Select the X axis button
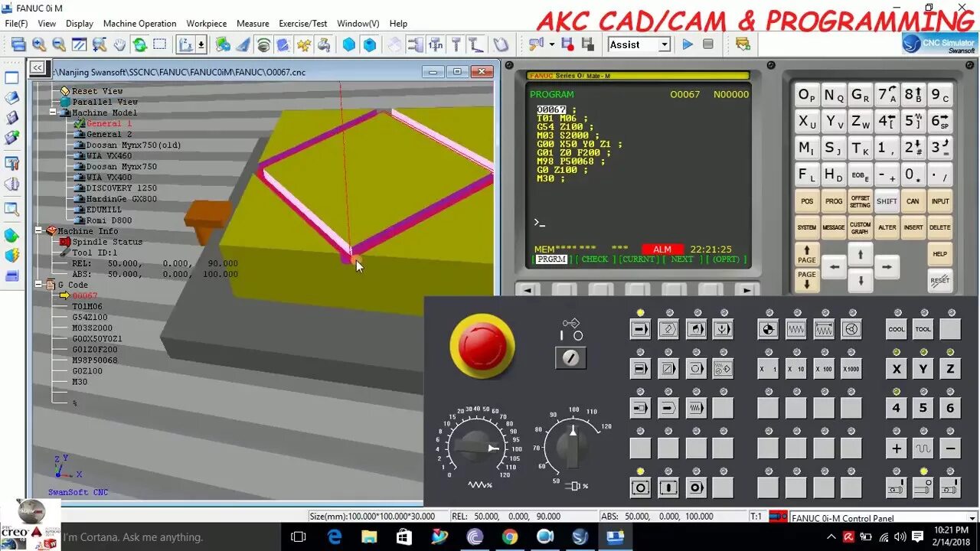The height and width of the screenshot is (551, 980). tap(897, 369)
